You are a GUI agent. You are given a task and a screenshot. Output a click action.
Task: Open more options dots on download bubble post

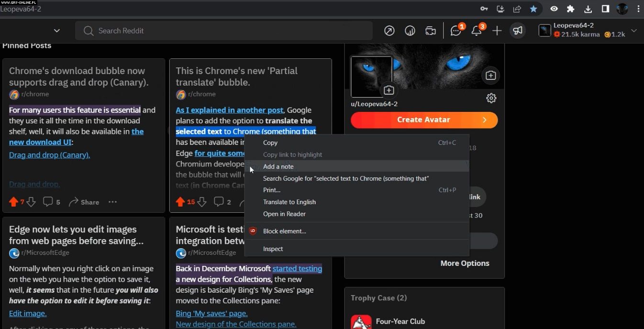pyautogui.click(x=112, y=202)
